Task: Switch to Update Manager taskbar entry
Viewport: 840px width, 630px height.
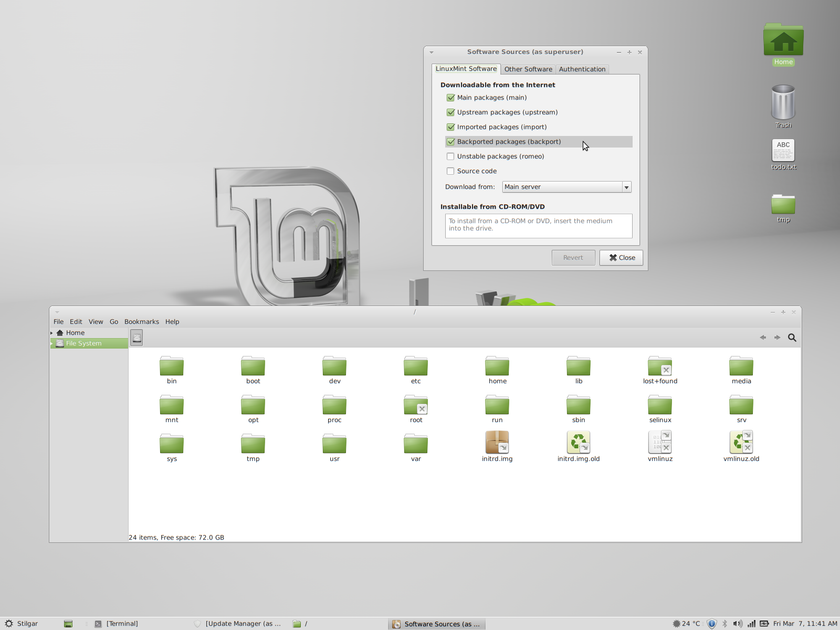Action: [238, 624]
